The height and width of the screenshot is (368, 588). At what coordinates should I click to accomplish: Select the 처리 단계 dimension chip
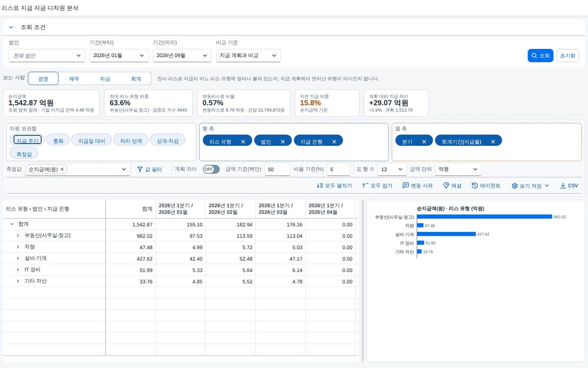point(131,141)
